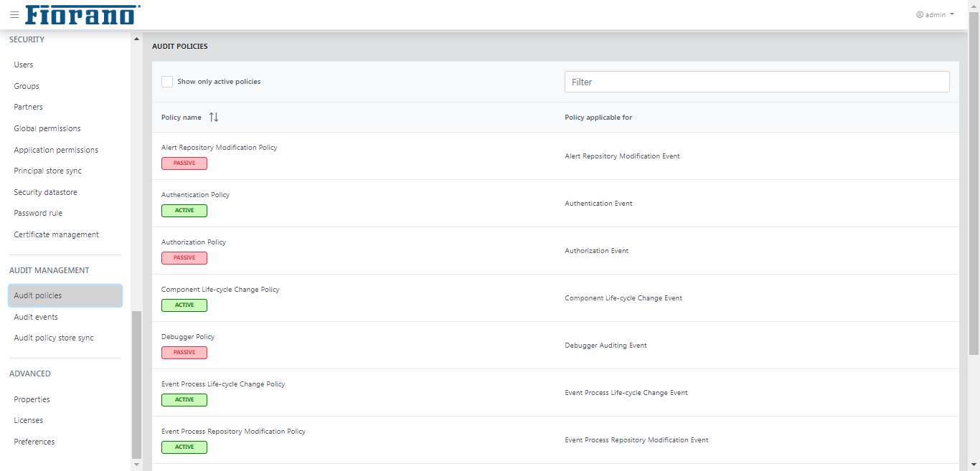This screenshot has width=980, height=471.
Task: Click the Policy name column header
Action: click(x=182, y=118)
